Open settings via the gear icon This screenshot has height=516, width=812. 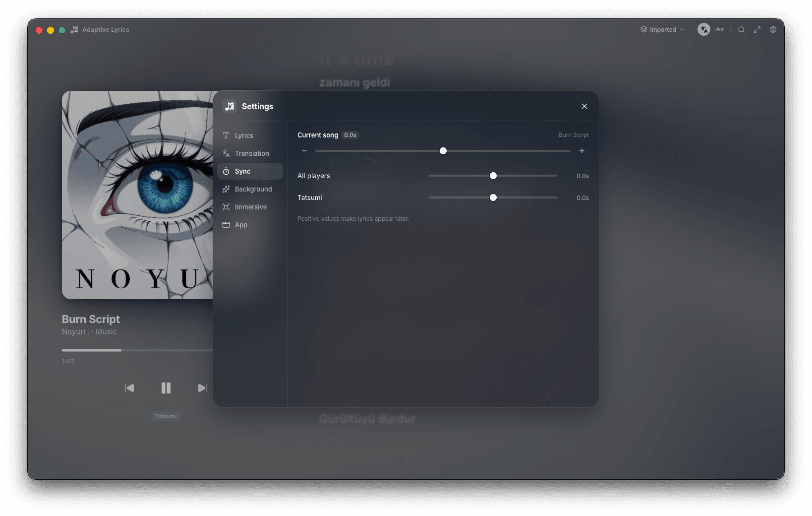pyautogui.click(x=773, y=30)
